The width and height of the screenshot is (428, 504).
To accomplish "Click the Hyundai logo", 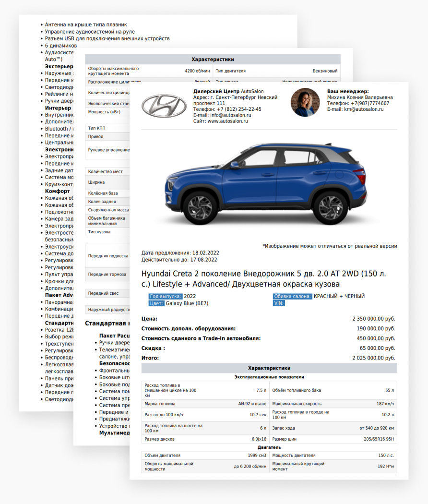I will 164,104.
